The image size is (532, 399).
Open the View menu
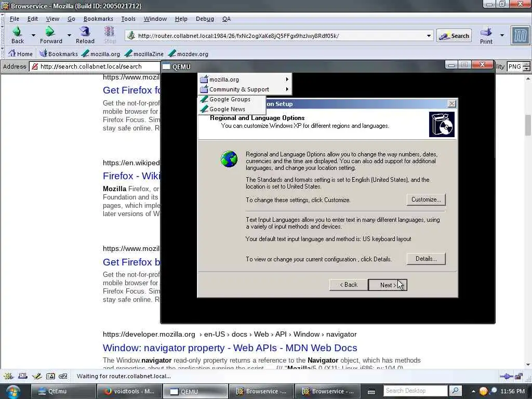point(52,19)
